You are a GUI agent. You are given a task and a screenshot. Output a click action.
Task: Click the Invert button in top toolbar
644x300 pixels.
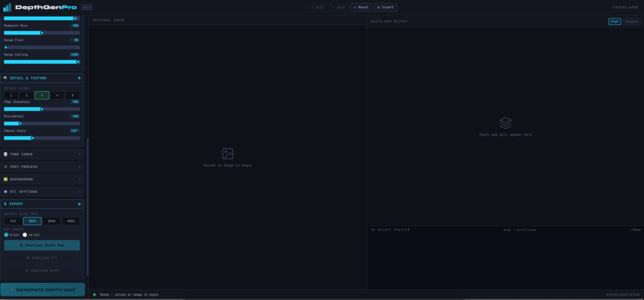(386, 8)
